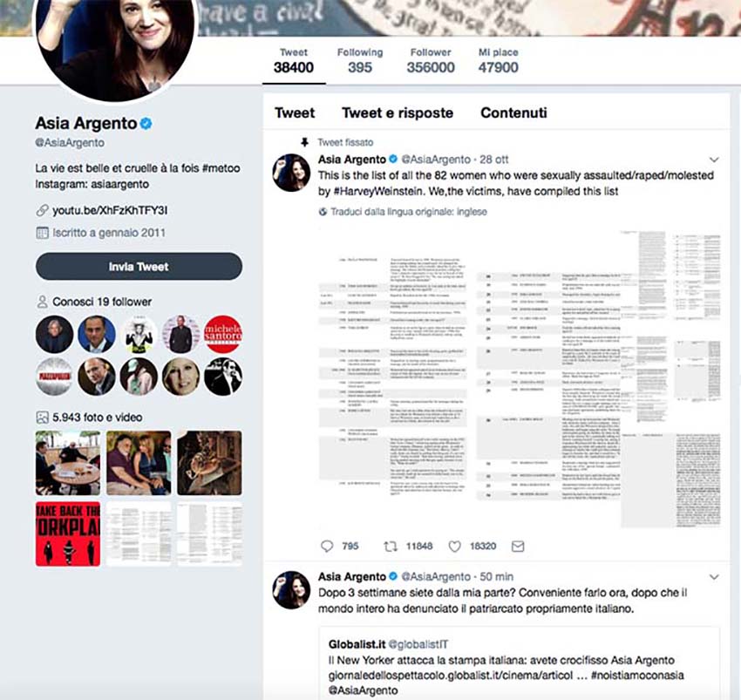Click the reply icon on the pinned tweet

[327, 547]
